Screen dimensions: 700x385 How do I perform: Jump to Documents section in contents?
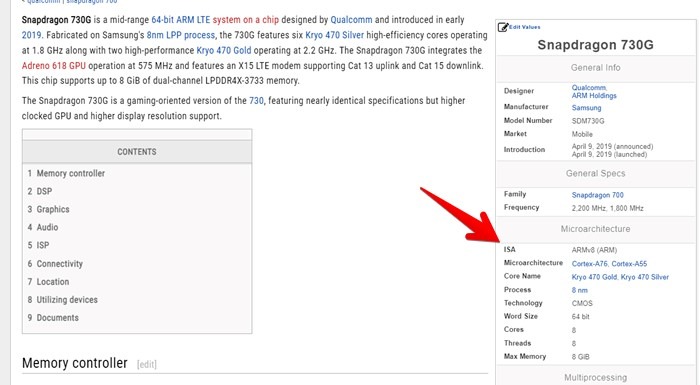coord(53,318)
